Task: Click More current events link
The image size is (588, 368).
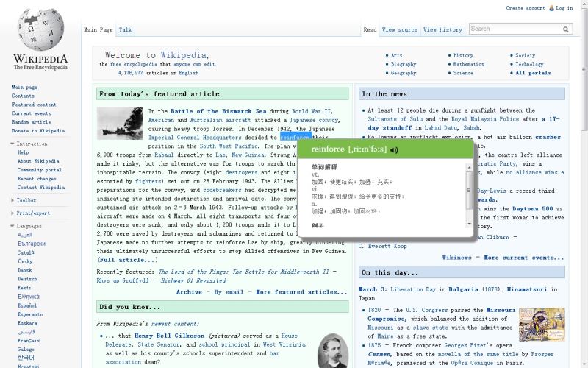Action: click(x=524, y=258)
